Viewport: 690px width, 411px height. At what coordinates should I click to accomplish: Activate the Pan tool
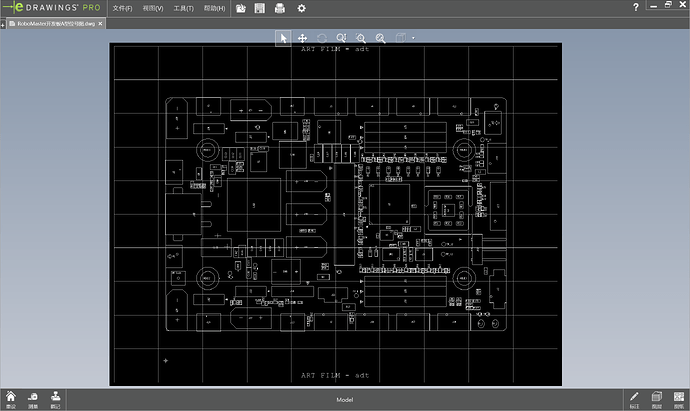tap(303, 37)
